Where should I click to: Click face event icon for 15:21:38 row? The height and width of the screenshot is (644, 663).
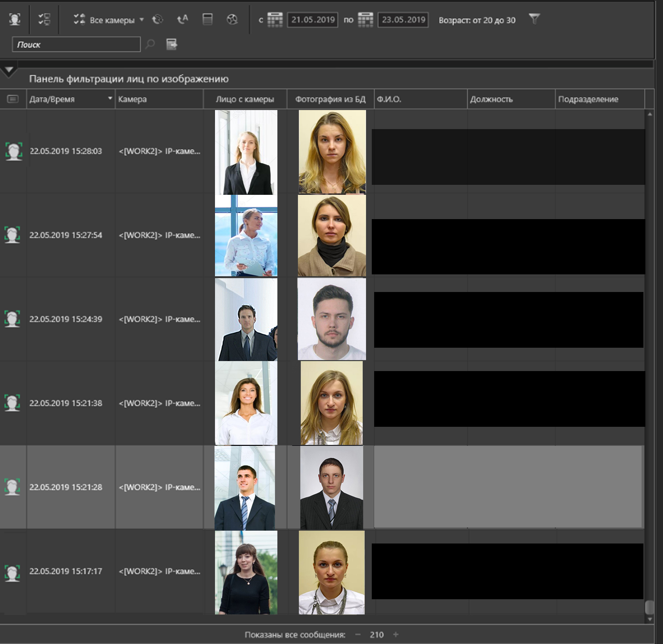[x=12, y=403]
